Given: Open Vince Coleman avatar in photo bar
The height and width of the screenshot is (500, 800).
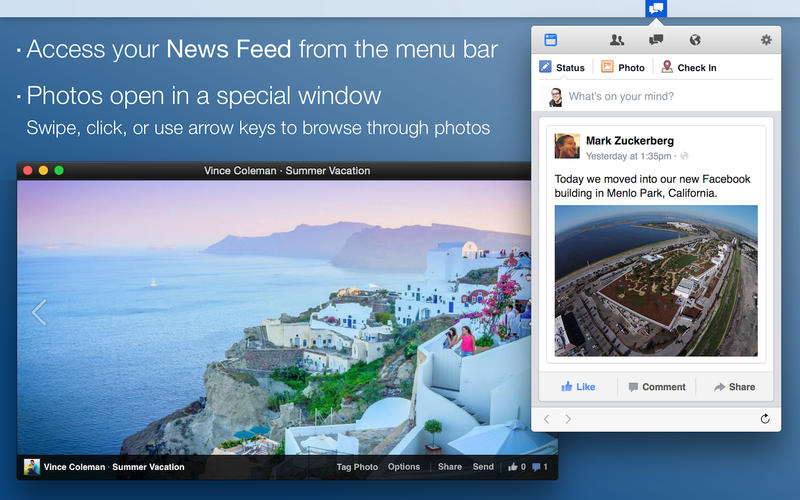Looking at the screenshot, I should click(32, 467).
